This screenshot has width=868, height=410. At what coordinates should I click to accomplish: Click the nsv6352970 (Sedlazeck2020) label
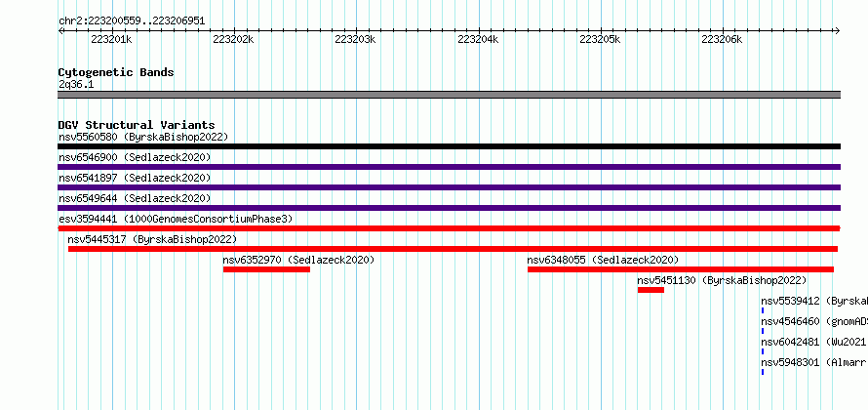[298, 260]
